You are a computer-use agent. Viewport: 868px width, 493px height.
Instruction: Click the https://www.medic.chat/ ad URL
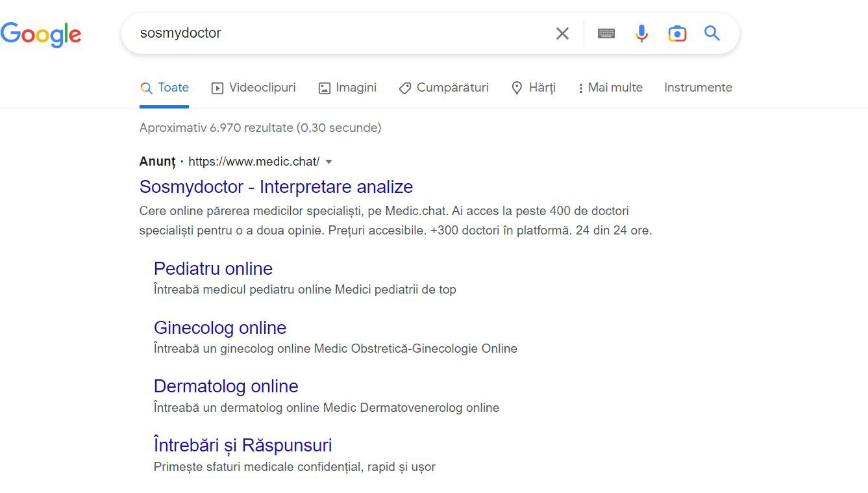tap(254, 162)
